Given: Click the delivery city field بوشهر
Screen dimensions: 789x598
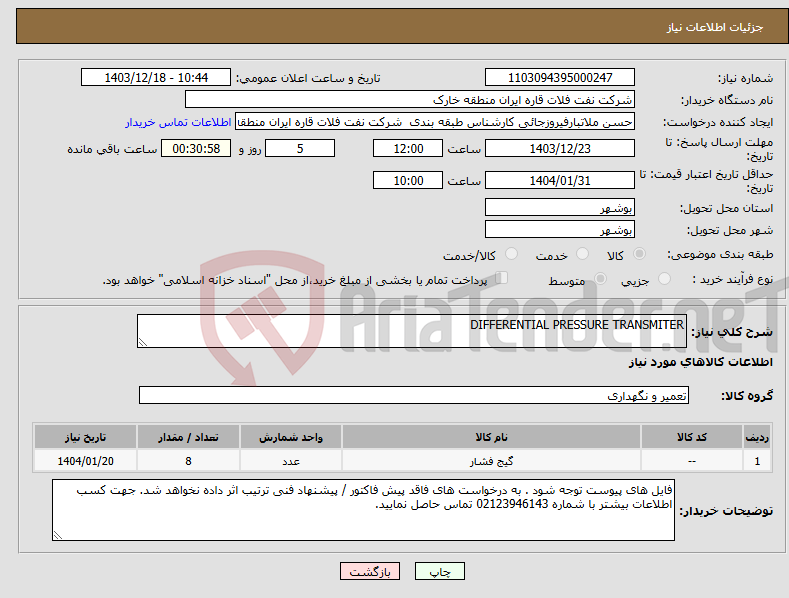Looking at the screenshot, I should pyautogui.click(x=560, y=230).
